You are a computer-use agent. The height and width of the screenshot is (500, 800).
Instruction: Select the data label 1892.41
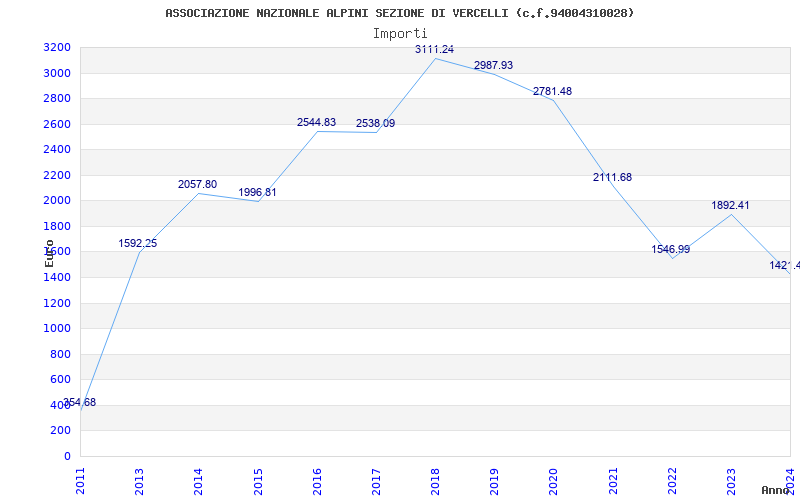point(731,205)
